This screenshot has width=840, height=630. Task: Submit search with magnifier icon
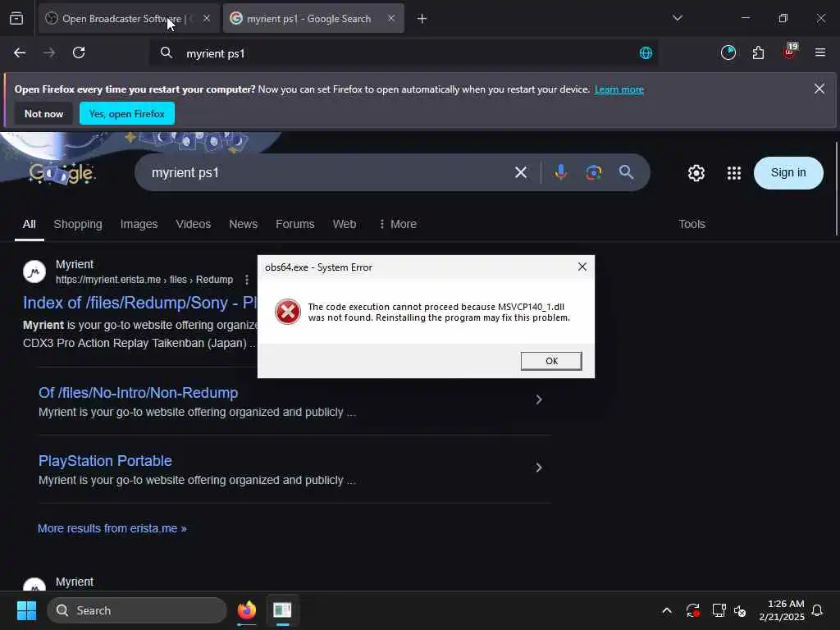point(626,172)
